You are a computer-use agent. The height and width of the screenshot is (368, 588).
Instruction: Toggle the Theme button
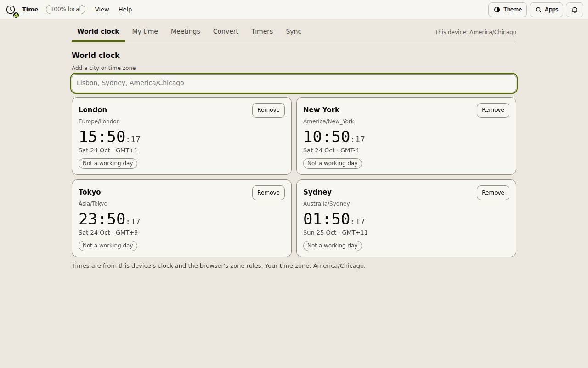[508, 10]
